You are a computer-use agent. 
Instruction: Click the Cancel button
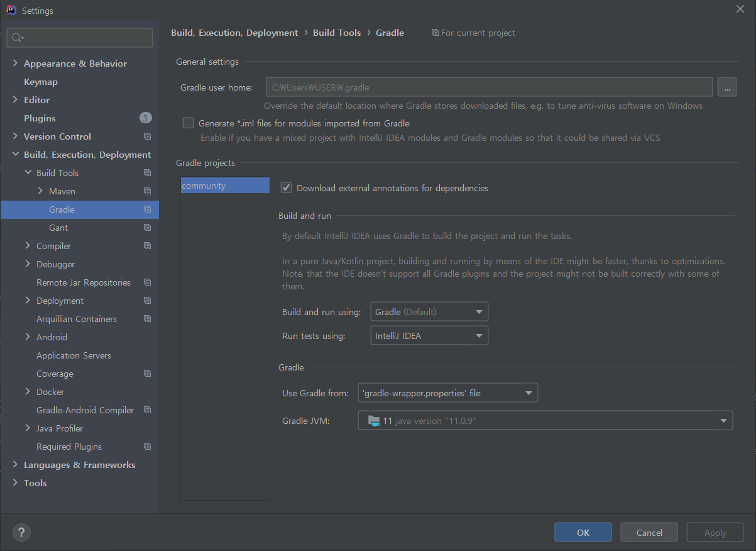pos(649,533)
